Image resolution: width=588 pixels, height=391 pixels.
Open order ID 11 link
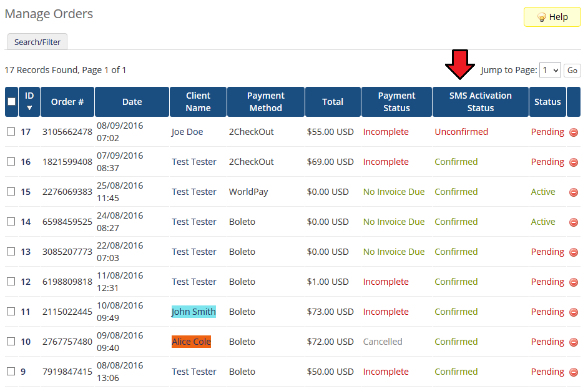[x=26, y=312]
